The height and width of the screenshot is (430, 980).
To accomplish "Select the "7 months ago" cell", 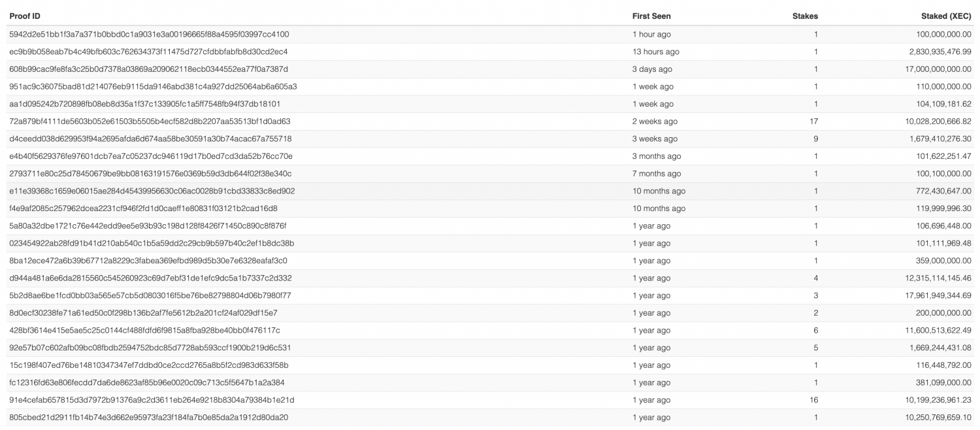I will pyautogui.click(x=657, y=174).
